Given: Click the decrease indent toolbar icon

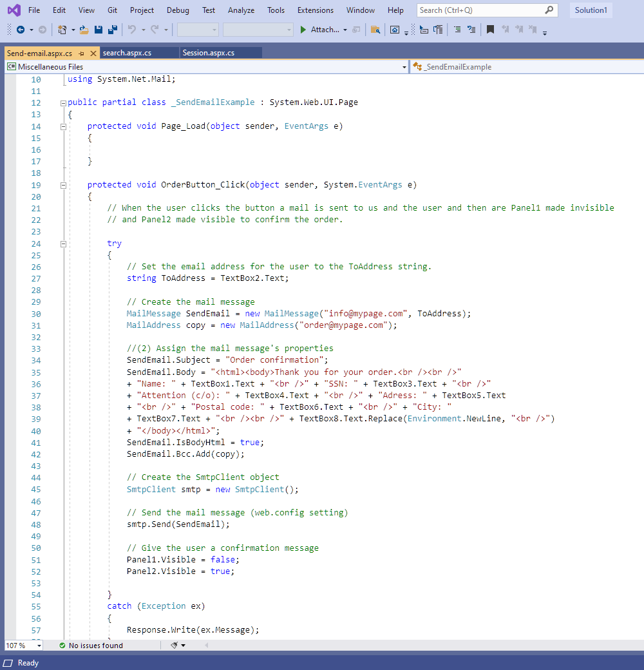Looking at the screenshot, I should tap(424, 30).
